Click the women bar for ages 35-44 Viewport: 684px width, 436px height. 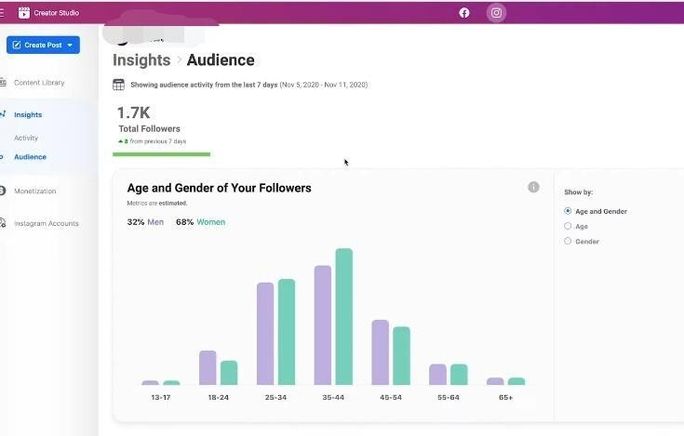coord(344,317)
